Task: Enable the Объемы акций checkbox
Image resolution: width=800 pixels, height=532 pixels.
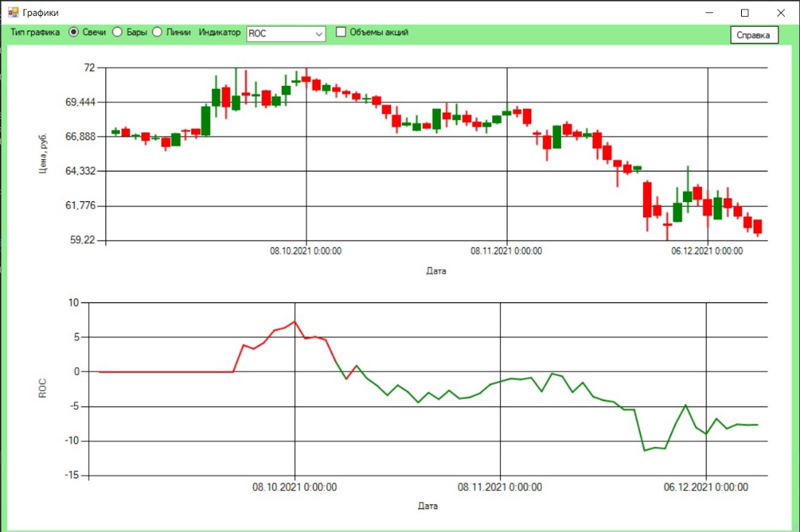Action: coord(341,32)
